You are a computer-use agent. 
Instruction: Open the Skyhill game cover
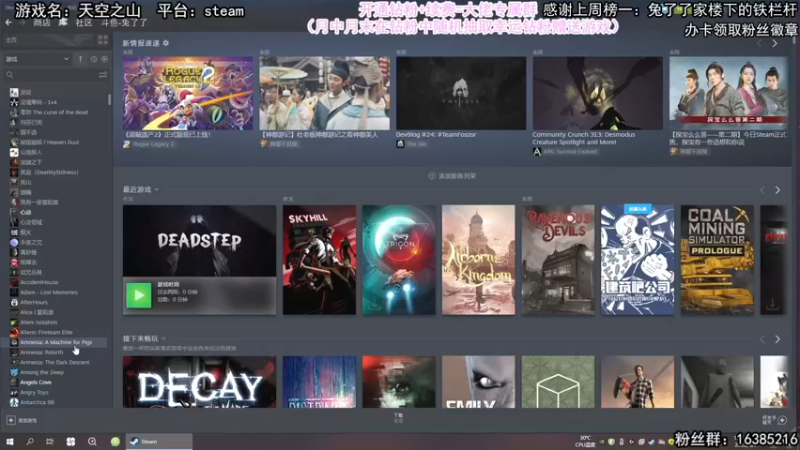click(x=319, y=260)
